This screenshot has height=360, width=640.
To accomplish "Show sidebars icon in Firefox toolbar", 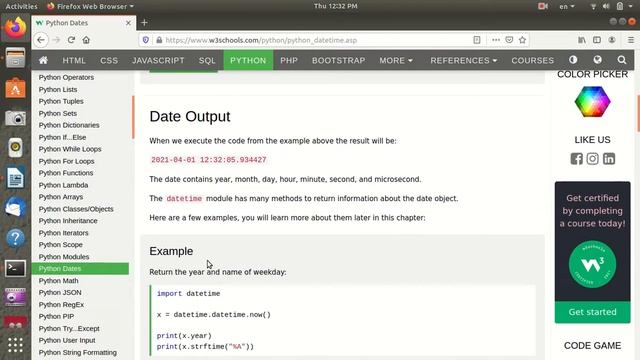I will pos(597,40).
